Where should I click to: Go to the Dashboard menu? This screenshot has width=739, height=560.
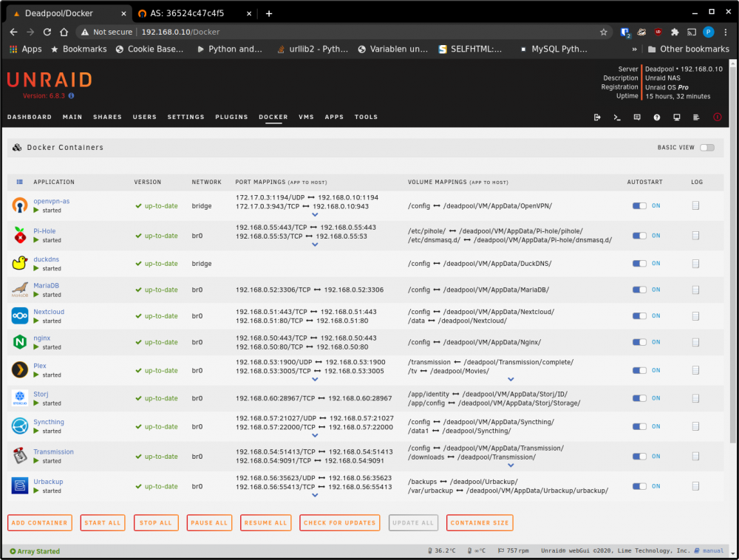point(30,117)
